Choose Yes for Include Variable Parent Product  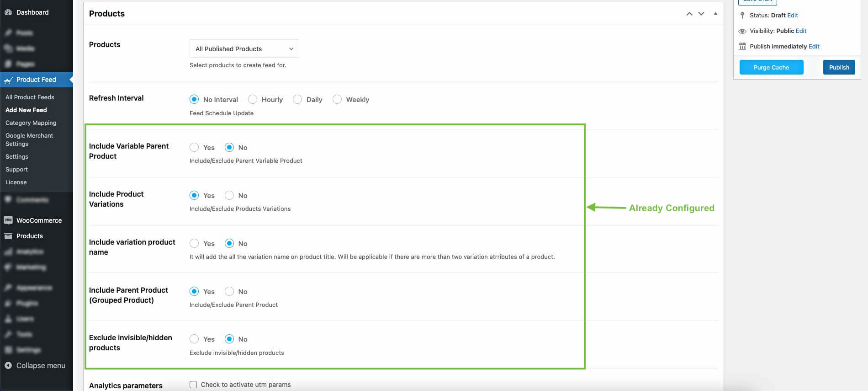194,147
